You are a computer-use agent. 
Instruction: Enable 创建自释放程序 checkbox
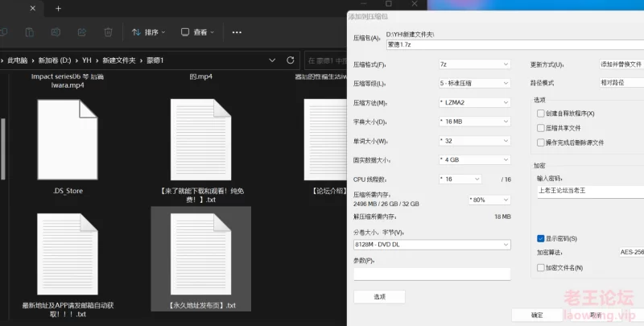coord(541,113)
